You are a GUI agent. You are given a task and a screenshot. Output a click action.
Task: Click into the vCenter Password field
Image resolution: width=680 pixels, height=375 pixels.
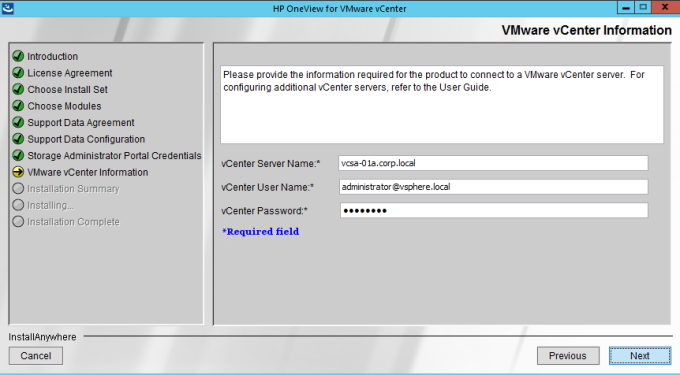coord(494,211)
